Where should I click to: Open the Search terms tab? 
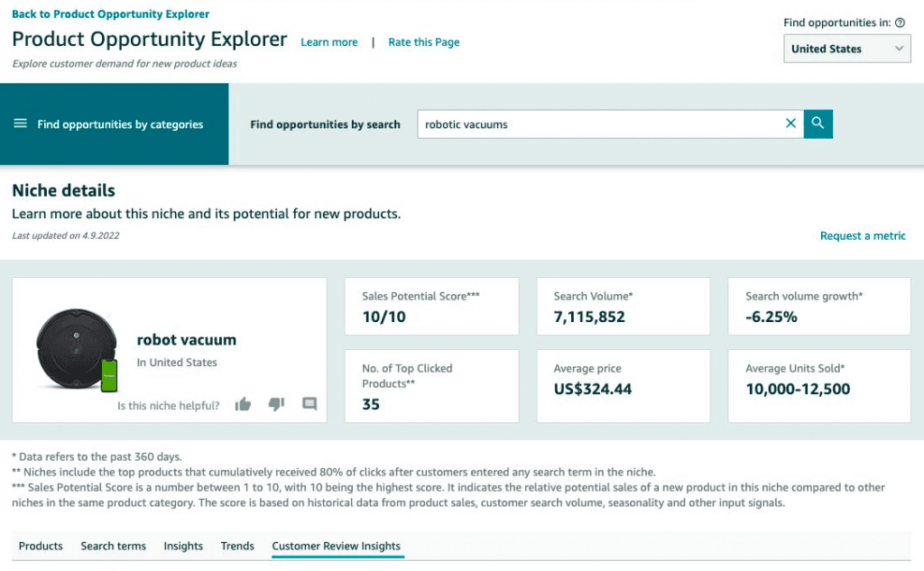113,546
